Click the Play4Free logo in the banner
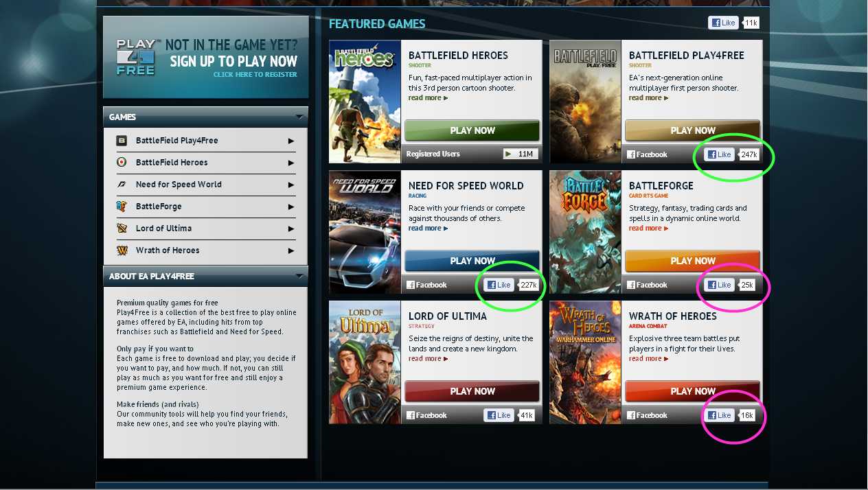This screenshot has height=490, width=868. [135, 57]
